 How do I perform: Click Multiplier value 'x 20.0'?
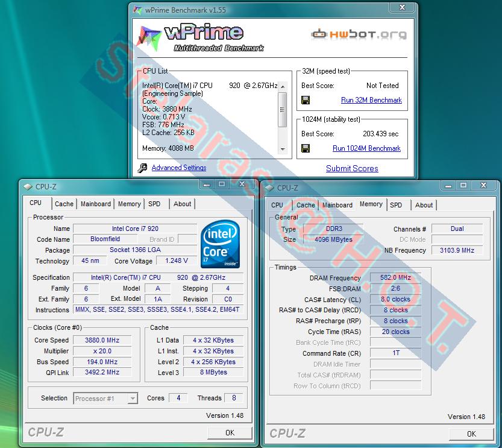(x=102, y=351)
